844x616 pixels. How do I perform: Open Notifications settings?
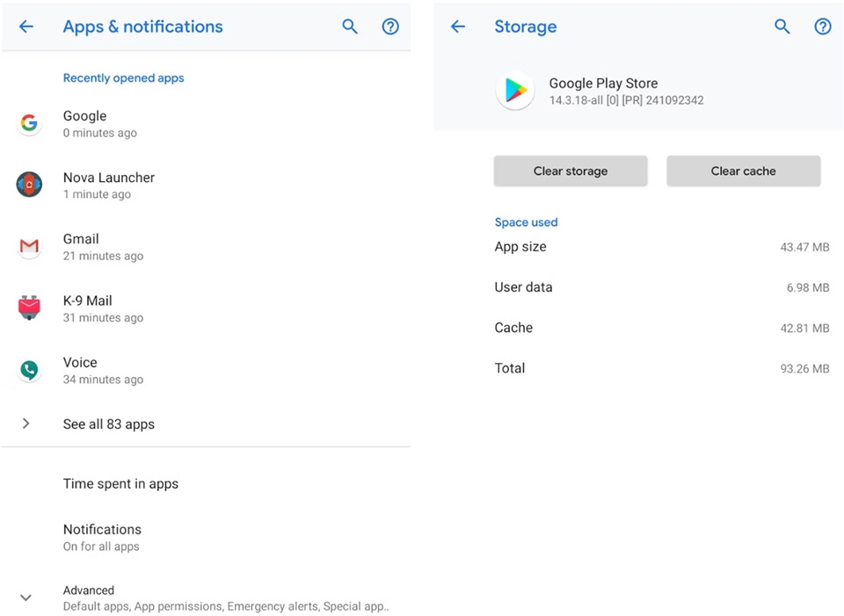(x=207, y=537)
